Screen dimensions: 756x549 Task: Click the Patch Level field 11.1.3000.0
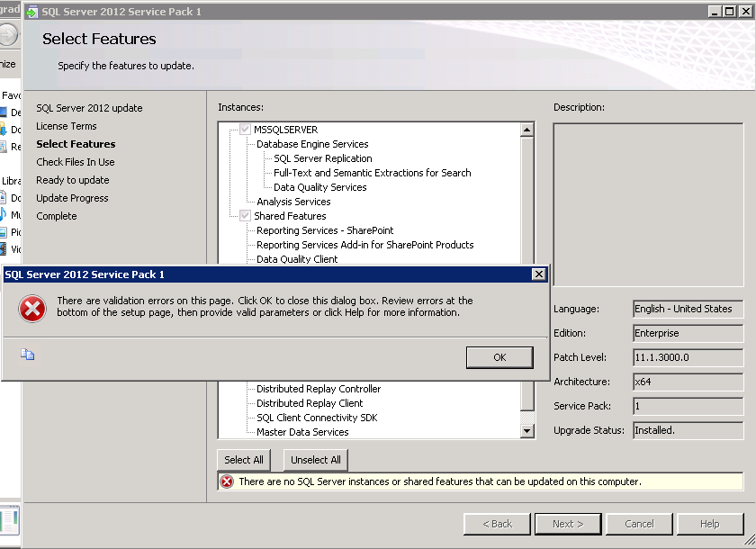[688, 357]
